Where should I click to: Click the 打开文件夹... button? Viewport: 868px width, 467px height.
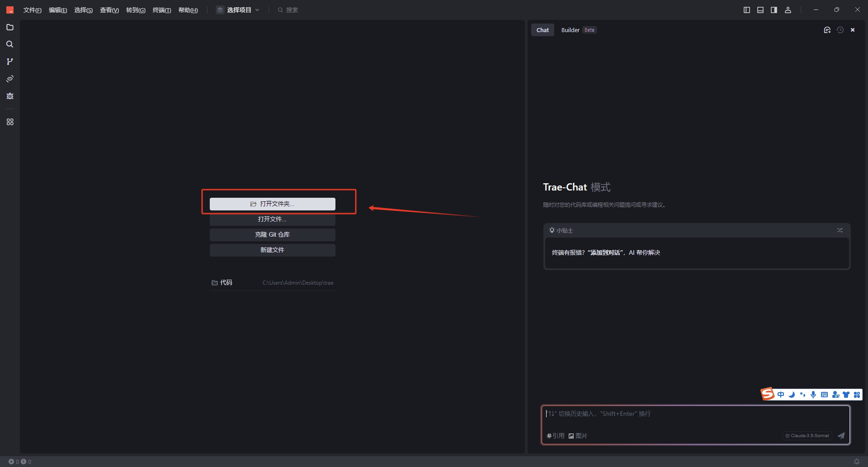click(x=273, y=204)
